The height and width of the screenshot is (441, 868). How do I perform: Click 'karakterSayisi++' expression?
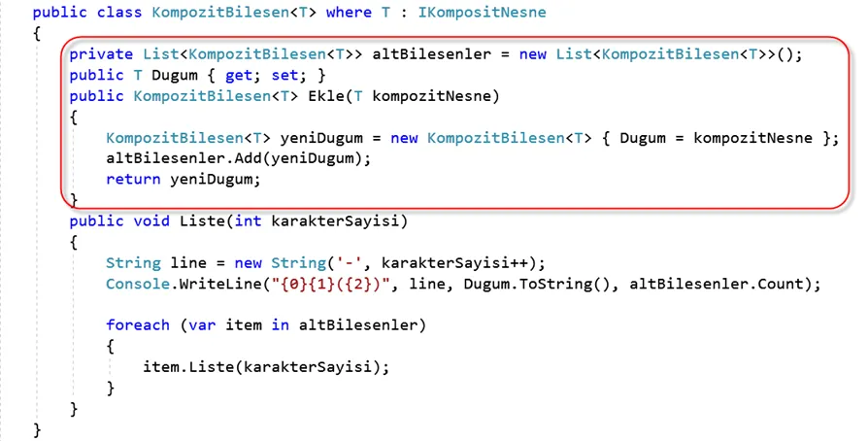click(455, 262)
